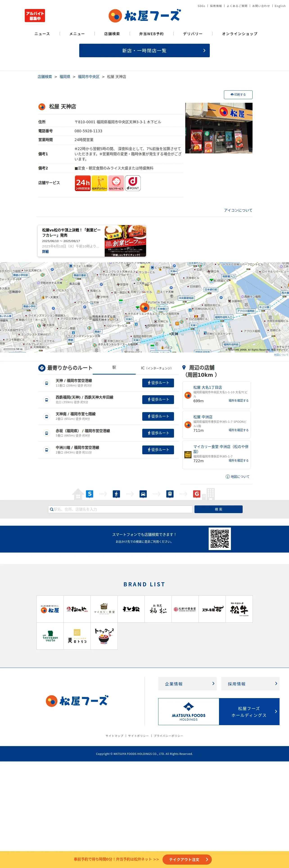This screenshot has width=289, height=868.
Task: Click 徒歩ルート for 赤坂（福岡県）
Action: 158,433
